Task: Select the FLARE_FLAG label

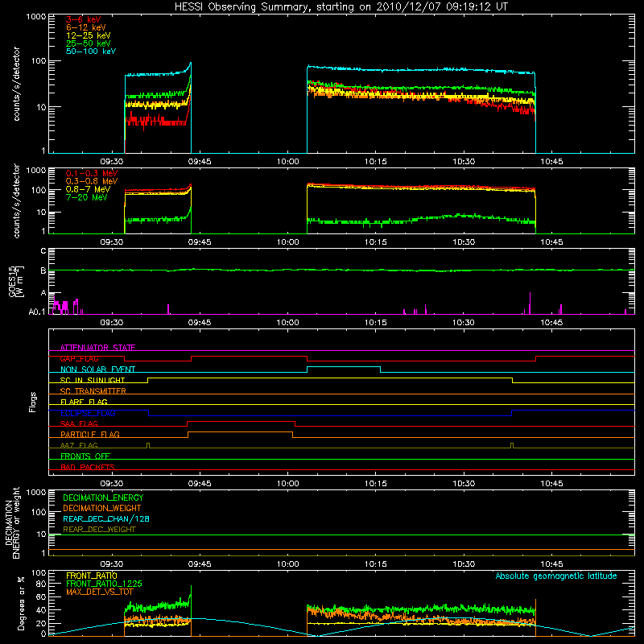Action: (84, 402)
